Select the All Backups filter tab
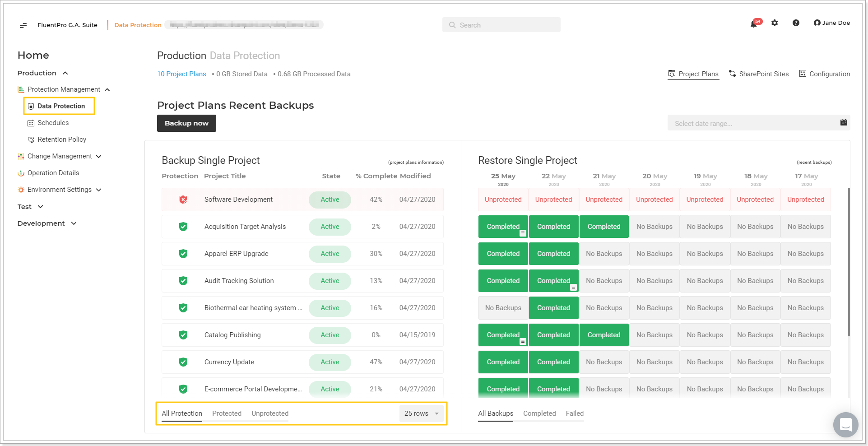The image size is (868, 446). pyautogui.click(x=496, y=413)
